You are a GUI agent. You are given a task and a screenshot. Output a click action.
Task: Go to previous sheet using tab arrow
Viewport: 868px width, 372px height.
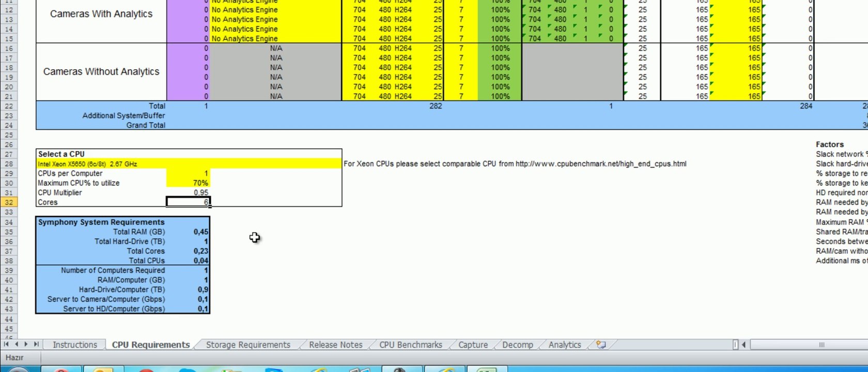click(x=16, y=344)
